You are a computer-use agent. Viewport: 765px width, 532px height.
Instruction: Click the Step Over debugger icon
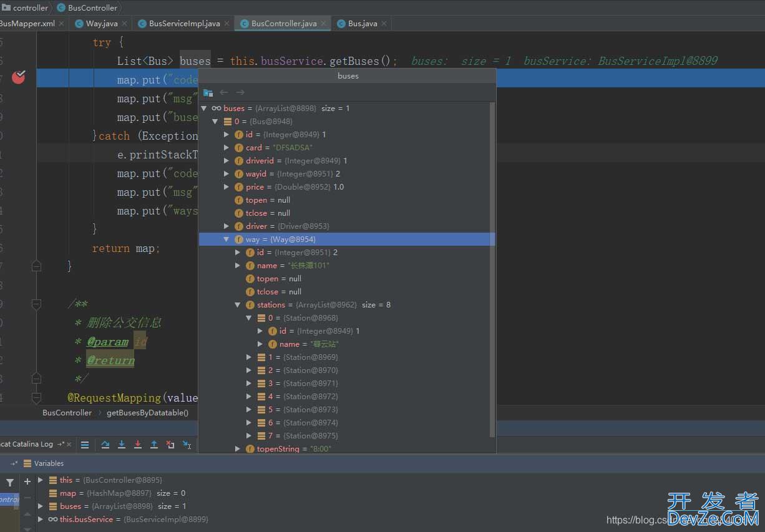105,445
